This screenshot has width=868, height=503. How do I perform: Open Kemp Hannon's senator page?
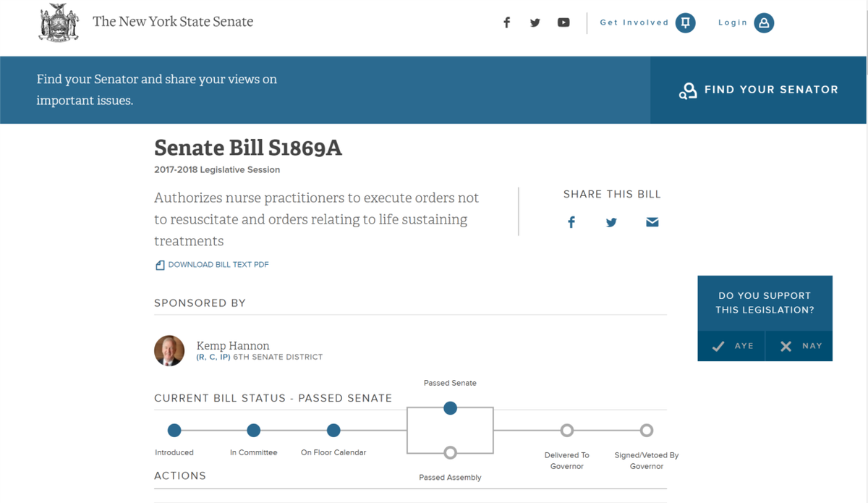(x=233, y=346)
